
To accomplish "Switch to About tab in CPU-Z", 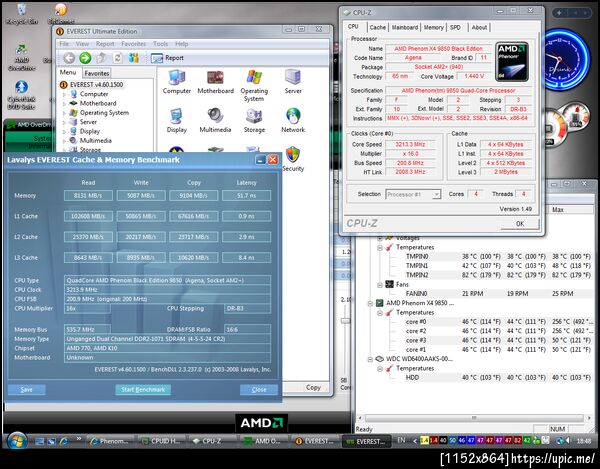I will [479, 28].
